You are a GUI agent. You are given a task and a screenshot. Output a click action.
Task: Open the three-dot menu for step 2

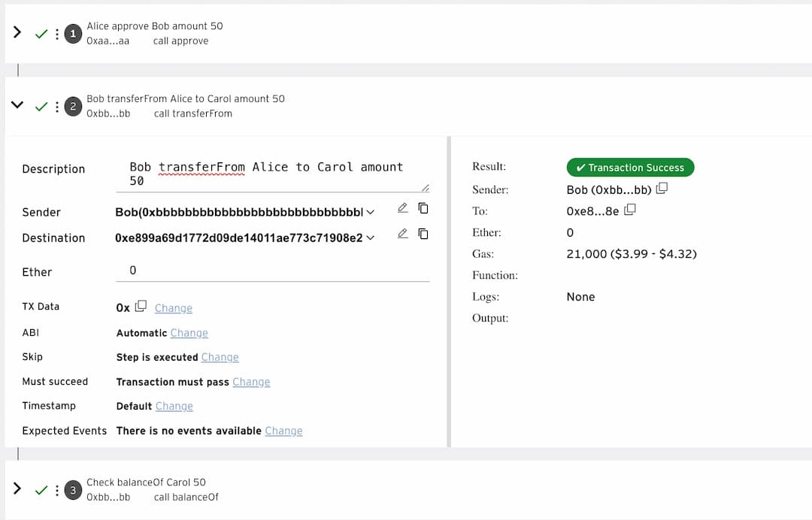[57, 107]
